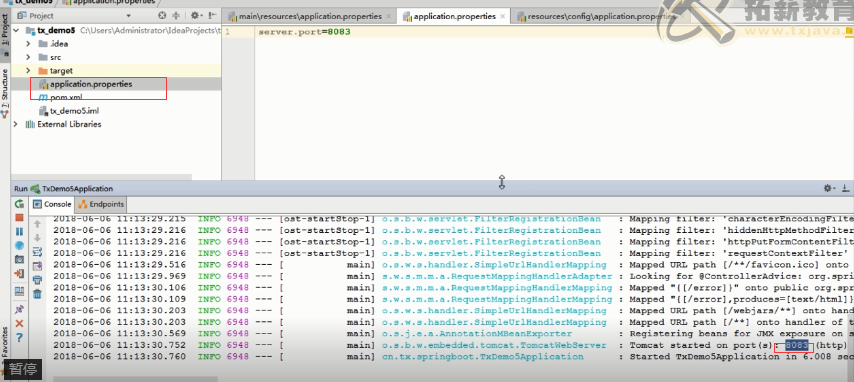The image size is (854, 382).
Task: Click the highlighted 8083 port in console
Action: (796, 345)
